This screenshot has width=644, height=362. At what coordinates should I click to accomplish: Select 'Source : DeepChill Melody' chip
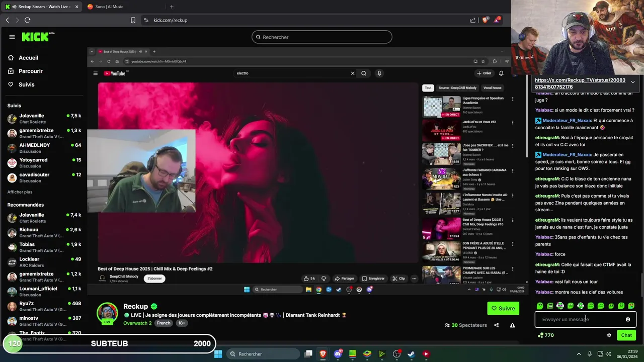(457, 88)
